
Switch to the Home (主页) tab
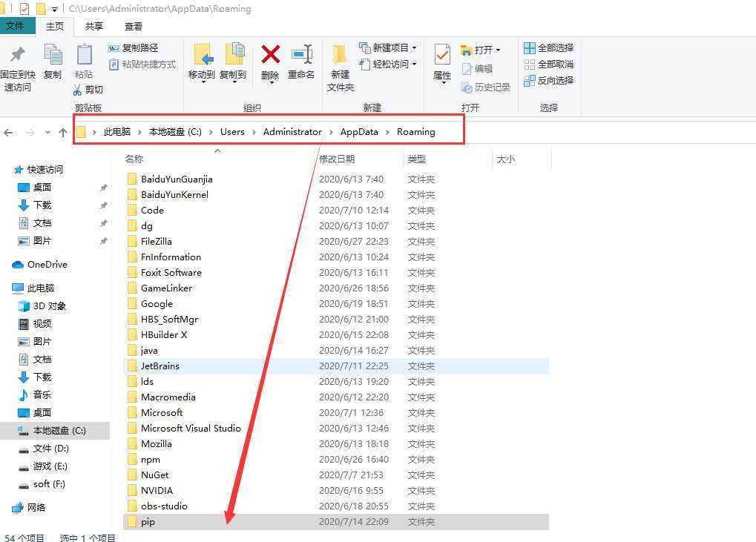54,27
